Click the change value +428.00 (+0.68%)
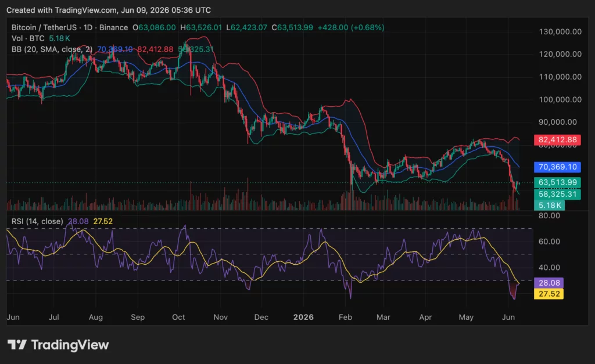The image size is (595, 364). point(350,27)
